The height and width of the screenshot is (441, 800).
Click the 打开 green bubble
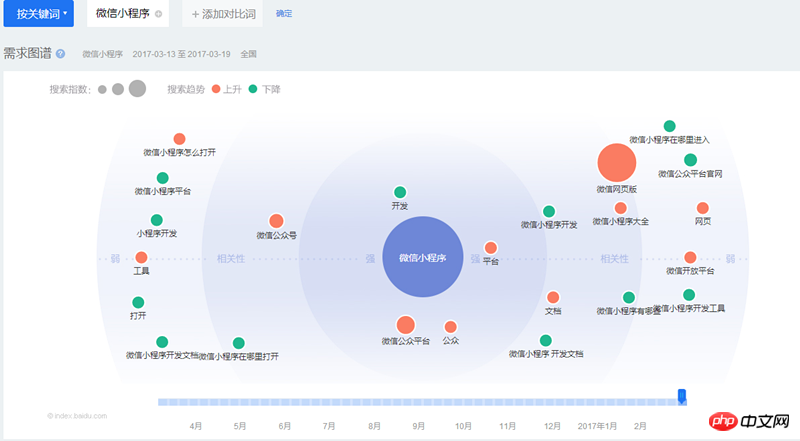[138, 302]
